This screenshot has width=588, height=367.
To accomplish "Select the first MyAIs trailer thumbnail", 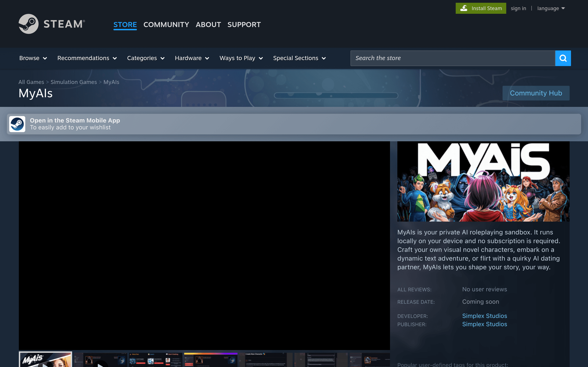I will pyautogui.click(x=45, y=359).
